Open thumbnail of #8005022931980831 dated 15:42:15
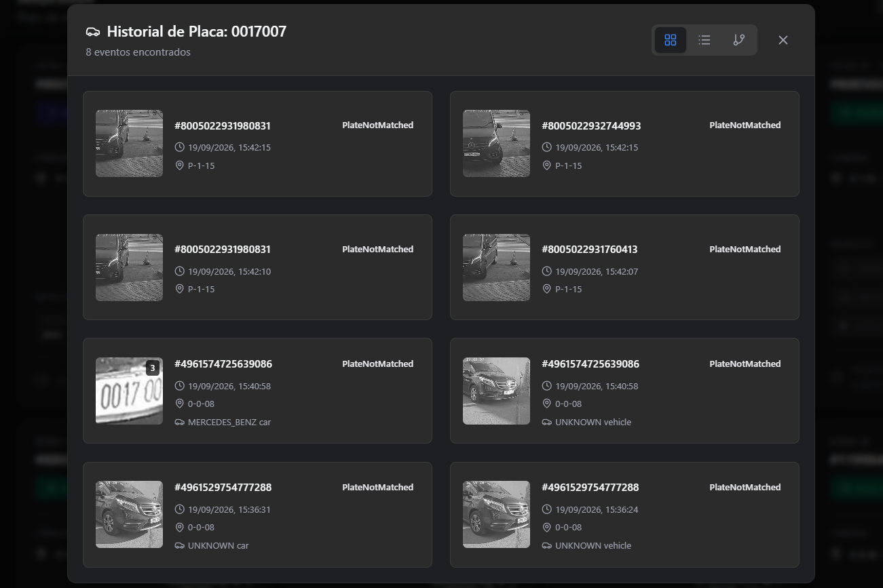883x588 pixels. [x=129, y=144]
